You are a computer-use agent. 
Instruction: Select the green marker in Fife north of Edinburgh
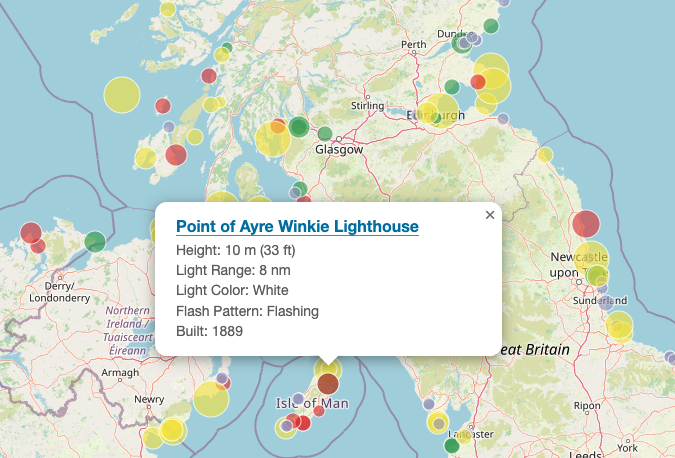452,87
